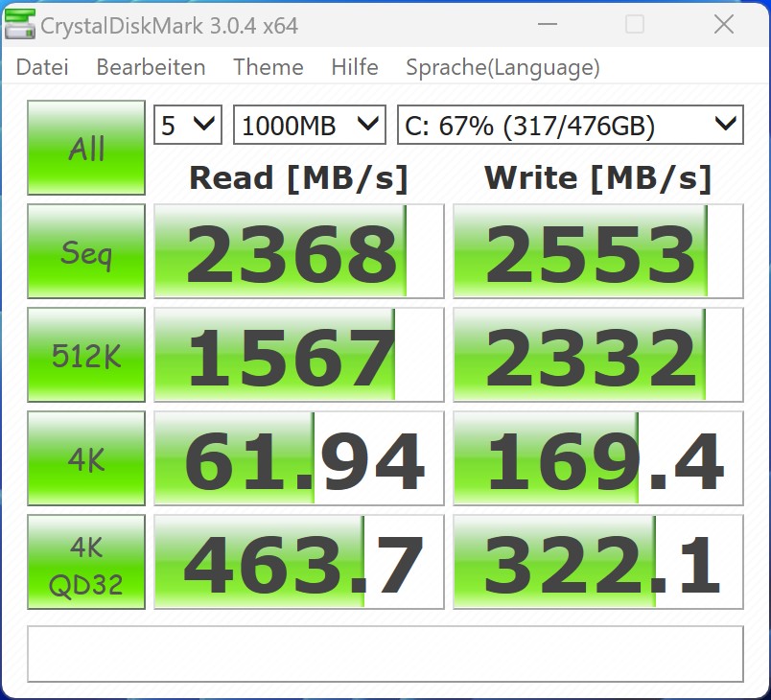Click the Read [MB/s] column header
Viewport: 771px width, 700px height.
click(299, 178)
